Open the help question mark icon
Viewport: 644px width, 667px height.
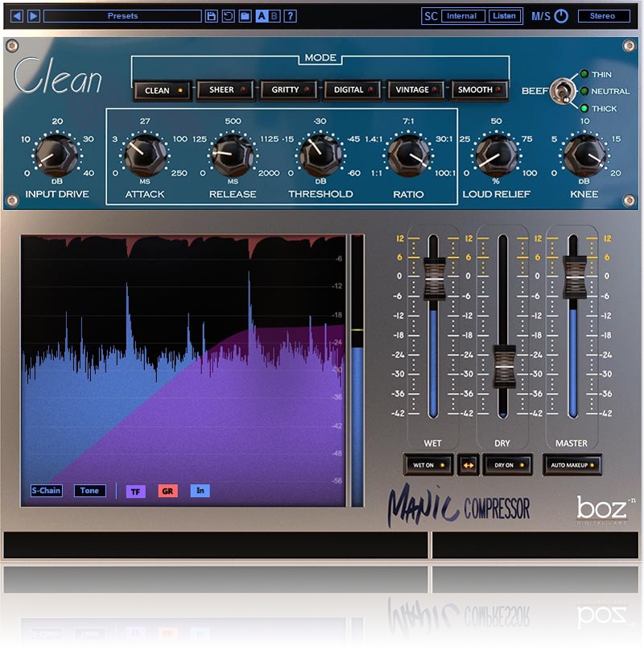tap(290, 16)
